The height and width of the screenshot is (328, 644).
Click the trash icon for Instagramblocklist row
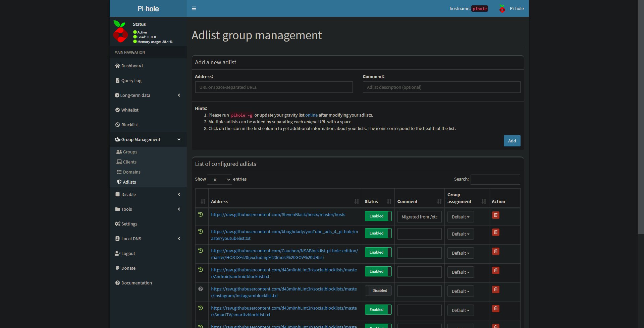point(496,289)
